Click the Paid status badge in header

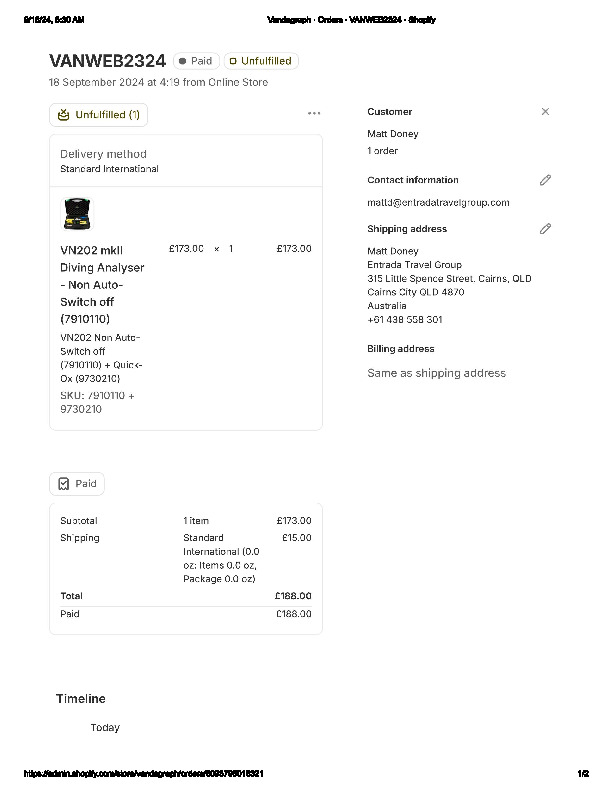[x=196, y=61]
